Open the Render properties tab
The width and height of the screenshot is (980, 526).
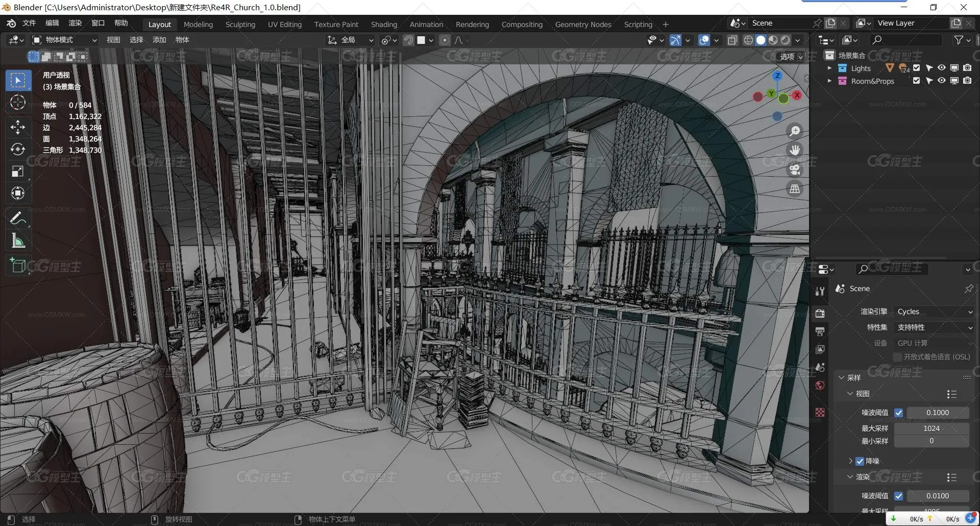click(x=820, y=314)
